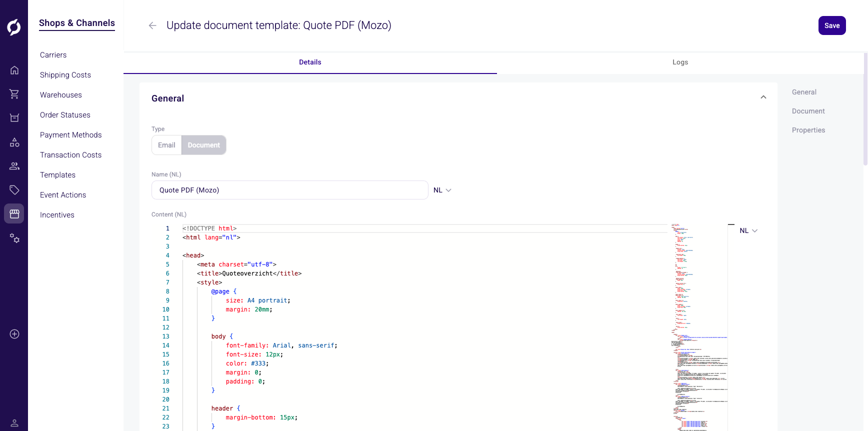
Task: Click the 'header {' code line
Action: (225, 408)
